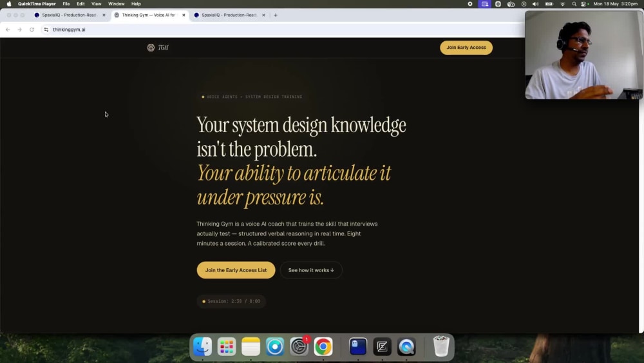Open Spotlight search in menu bar

tap(574, 4)
